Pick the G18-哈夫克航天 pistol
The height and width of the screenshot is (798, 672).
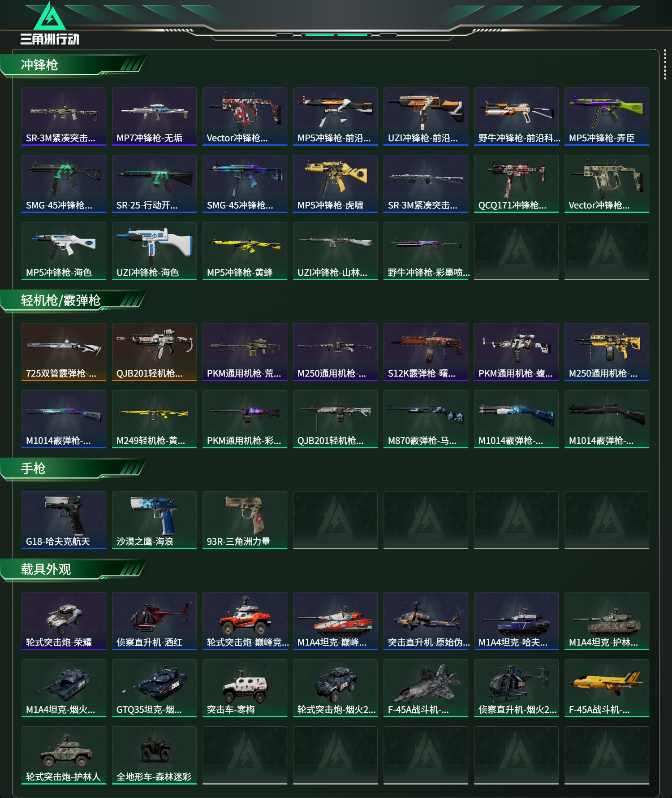64,520
